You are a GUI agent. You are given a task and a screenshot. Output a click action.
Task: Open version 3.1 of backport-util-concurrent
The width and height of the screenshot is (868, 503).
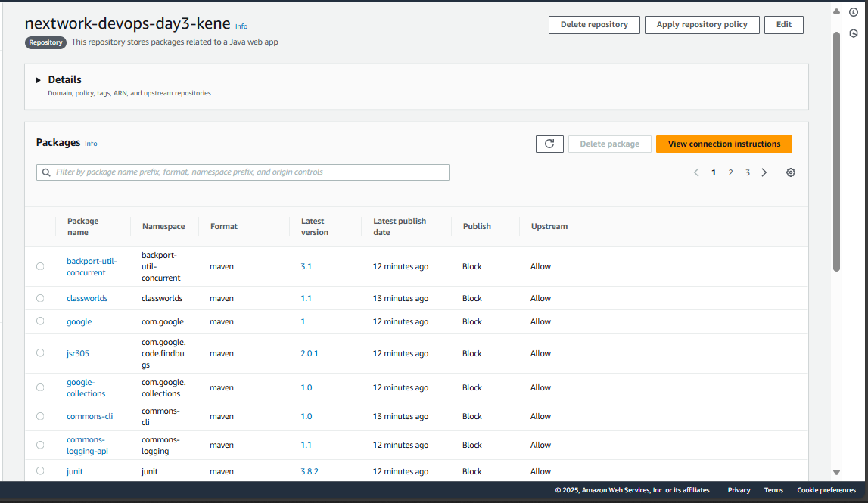[x=306, y=266]
